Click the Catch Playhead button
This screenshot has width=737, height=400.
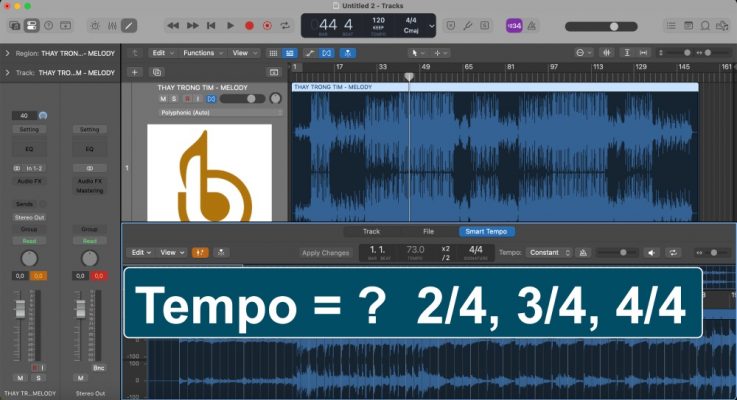coord(347,53)
